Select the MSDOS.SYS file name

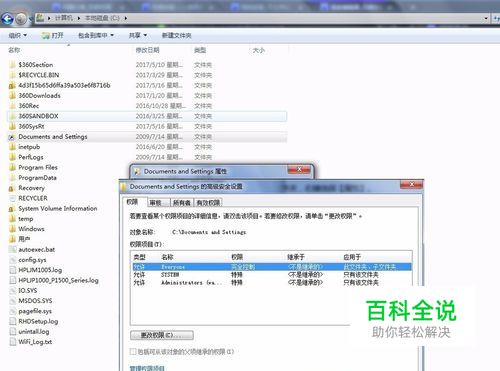pyautogui.click(x=35, y=301)
